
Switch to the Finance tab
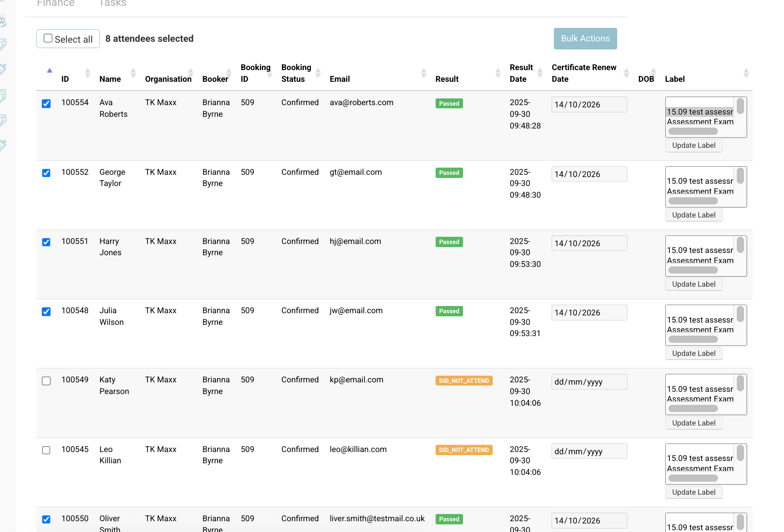55,4
